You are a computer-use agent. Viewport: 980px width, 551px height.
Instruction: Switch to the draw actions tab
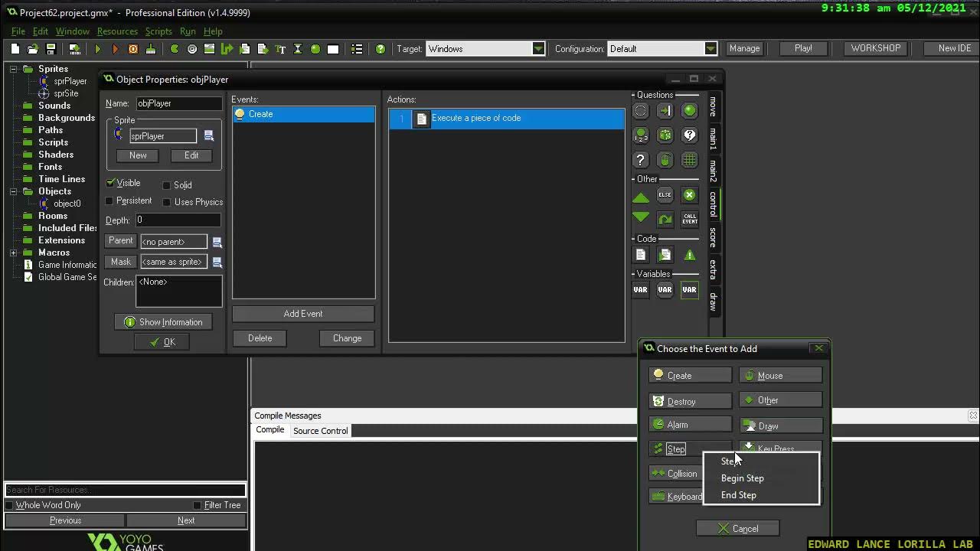click(x=713, y=302)
